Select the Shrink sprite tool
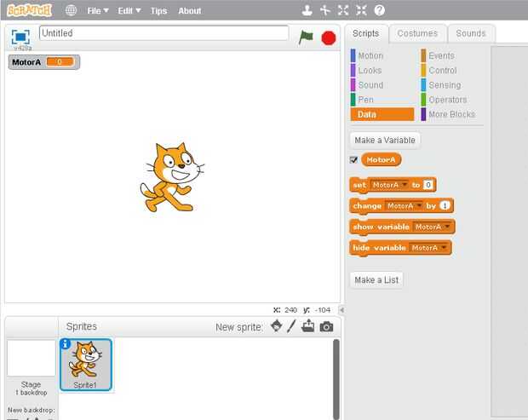The width and height of the screenshot is (528, 420). pyautogui.click(x=361, y=10)
